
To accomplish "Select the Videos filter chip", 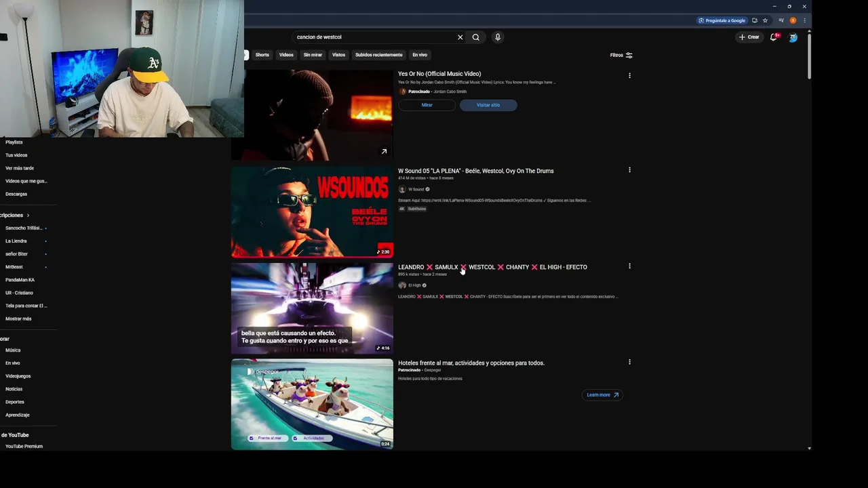I will [286, 55].
